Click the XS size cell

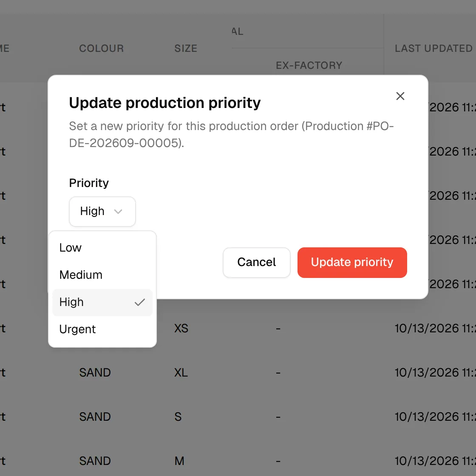pyautogui.click(x=181, y=329)
